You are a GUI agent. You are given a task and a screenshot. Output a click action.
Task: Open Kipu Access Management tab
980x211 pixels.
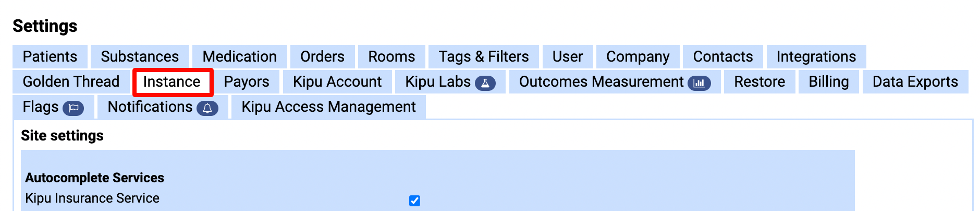click(328, 107)
